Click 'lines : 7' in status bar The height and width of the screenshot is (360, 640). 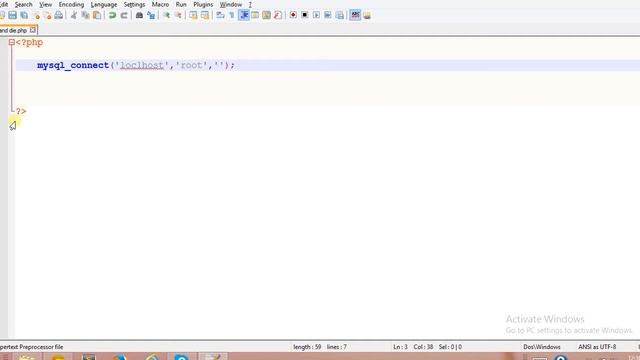(x=337, y=347)
